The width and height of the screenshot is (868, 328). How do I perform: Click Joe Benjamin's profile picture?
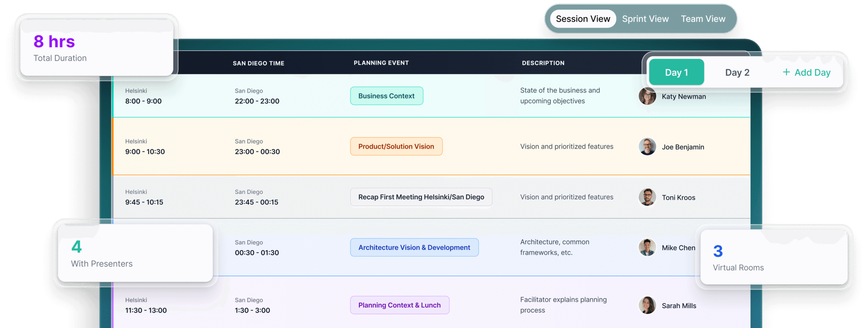(x=647, y=147)
